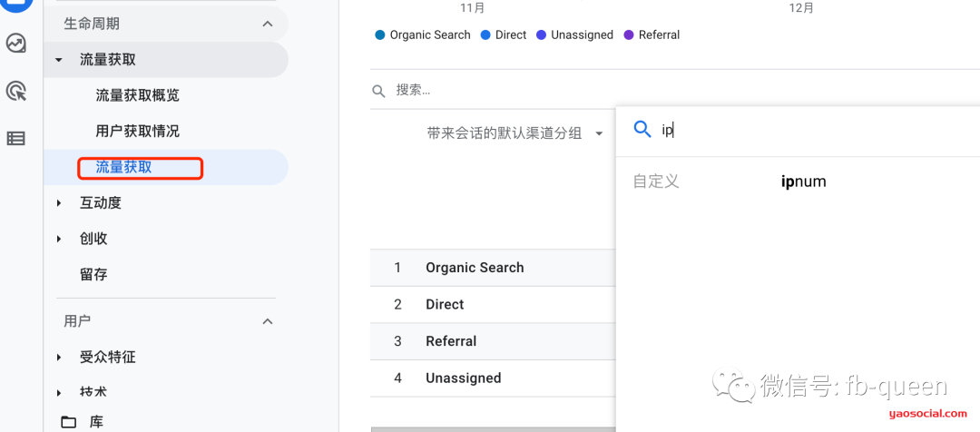Open the 留存 report
Image resolution: width=980 pixels, height=432 pixels.
coord(93,274)
